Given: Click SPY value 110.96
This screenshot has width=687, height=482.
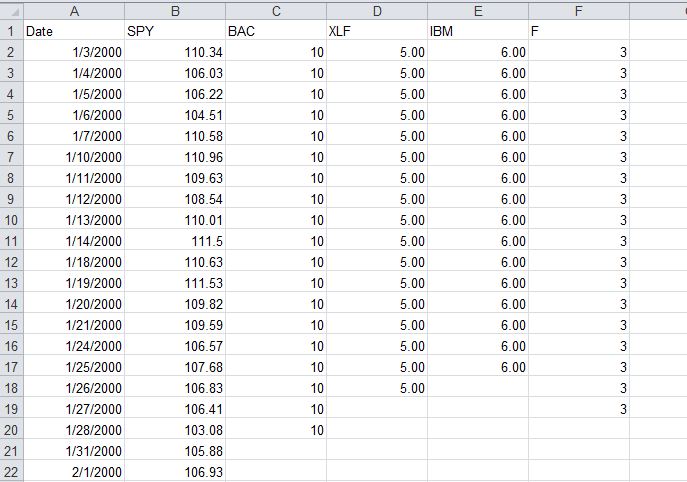Looking at the screenshot, I should coord(175,157).
